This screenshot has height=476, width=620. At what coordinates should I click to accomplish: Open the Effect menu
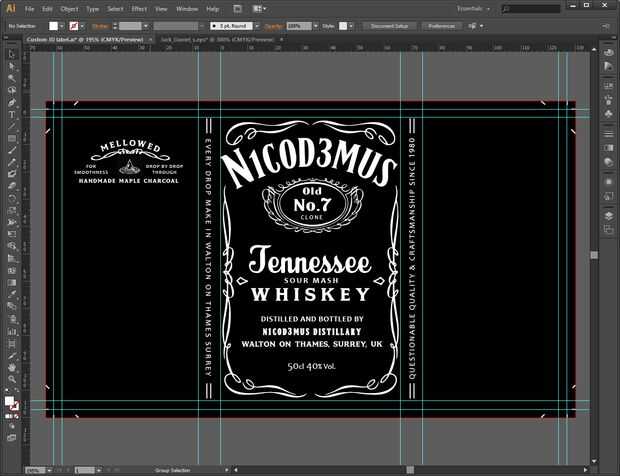pyautogui.click(x=139, y=9)
